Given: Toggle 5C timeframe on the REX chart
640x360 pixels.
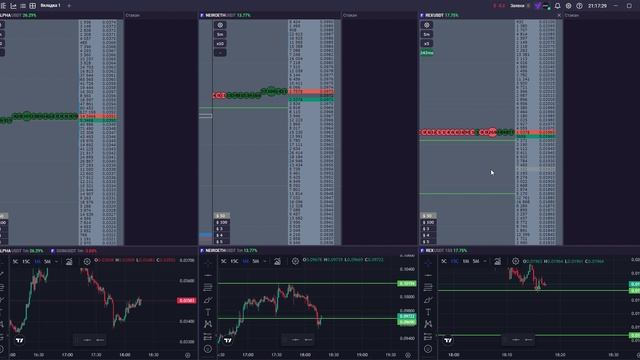Looking at the screenshot, I should pos(444,261).
